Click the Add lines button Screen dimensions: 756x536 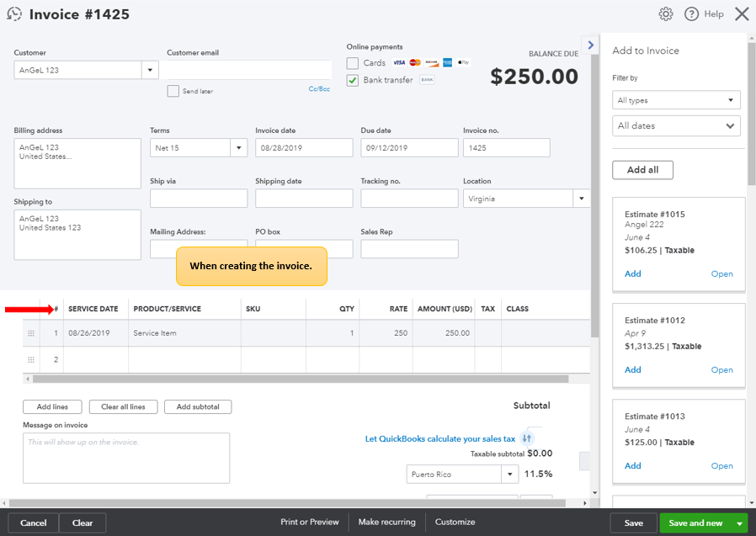coord(52,406)
